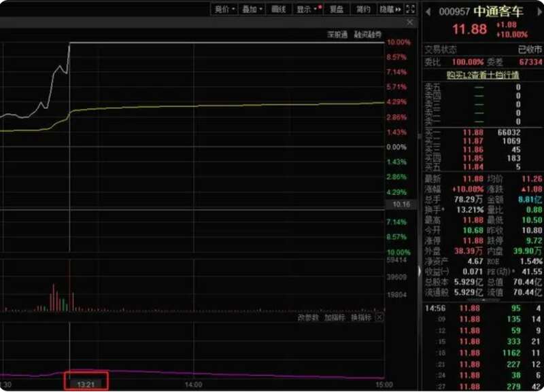Toggle fullscreen chart view icon
Screen dimensions: 544x392
pyautogui.click(x=410, y=10)
